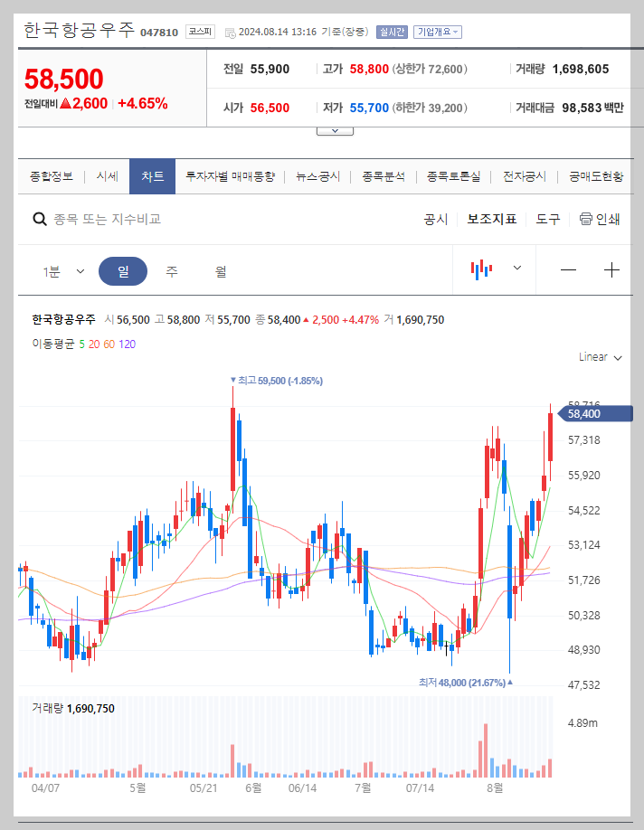Click the clock icon beside date
The width and height of the screenshot is (644, 830).
coord(230,33)
